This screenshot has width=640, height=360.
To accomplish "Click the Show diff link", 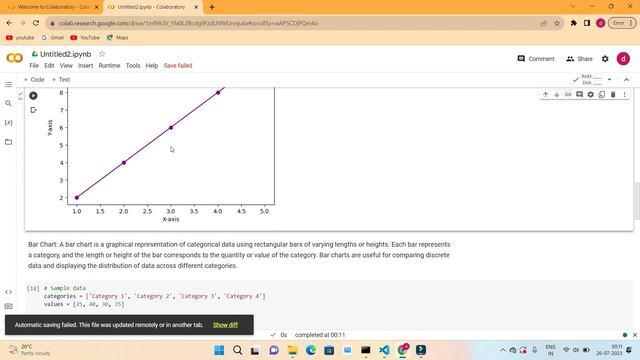I will [x=225, y=325].
